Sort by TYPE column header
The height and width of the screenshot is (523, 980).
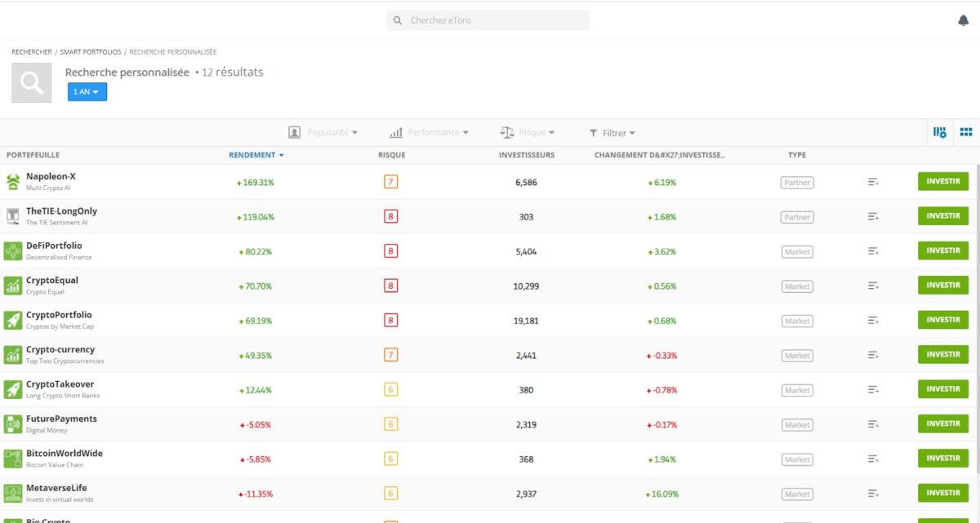pyautogui.click(x=797, y=155)
